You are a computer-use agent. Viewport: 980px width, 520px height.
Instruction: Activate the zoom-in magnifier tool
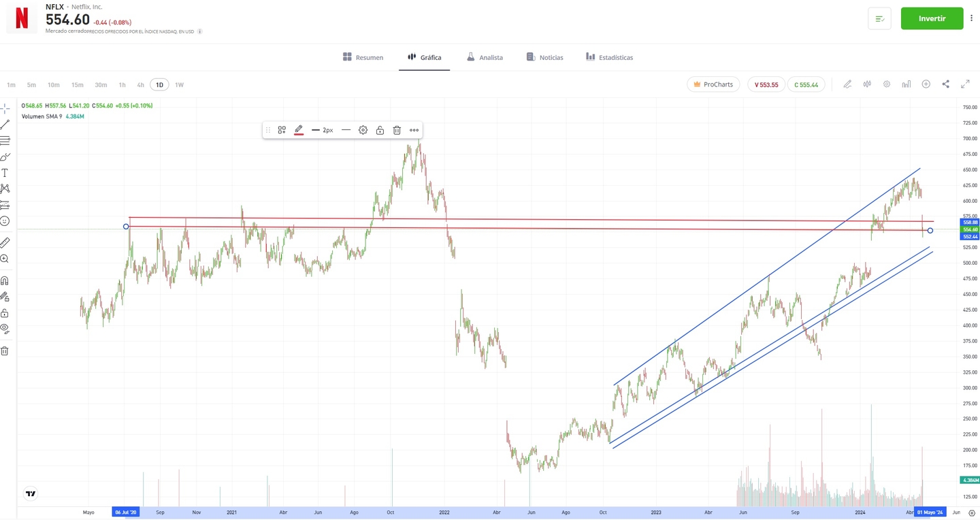(5, 259)
